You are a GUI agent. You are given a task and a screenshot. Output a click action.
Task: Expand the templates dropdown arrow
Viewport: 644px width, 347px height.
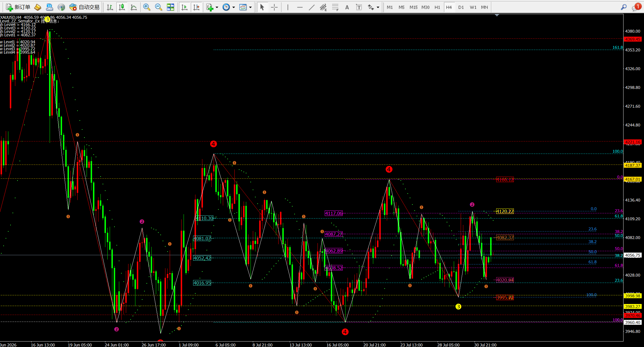[x=250, y=7]
